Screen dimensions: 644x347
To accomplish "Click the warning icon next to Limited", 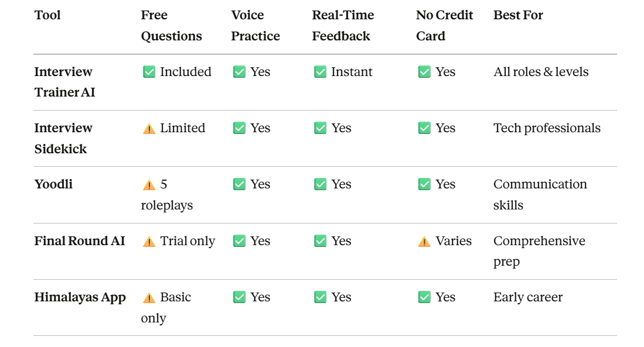I will [149, 129].
